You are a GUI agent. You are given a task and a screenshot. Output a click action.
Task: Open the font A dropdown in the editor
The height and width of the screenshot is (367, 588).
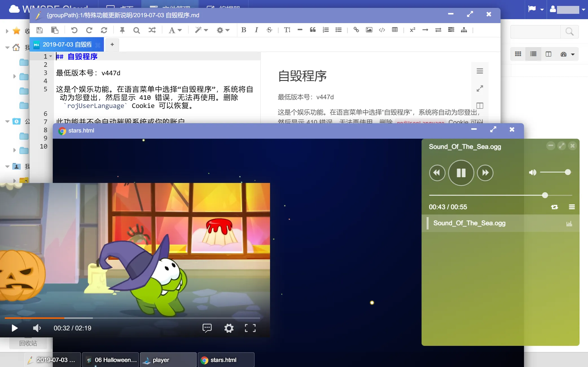(x=175, y=30)
